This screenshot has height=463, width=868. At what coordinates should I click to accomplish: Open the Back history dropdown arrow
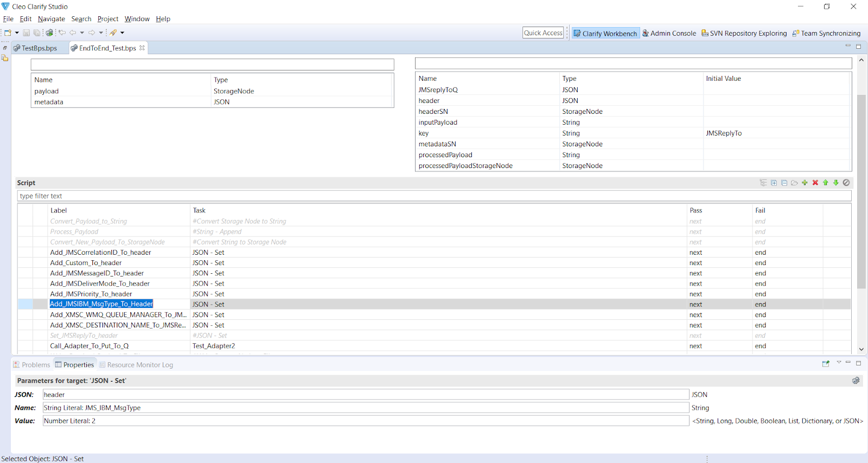[82, 33]
